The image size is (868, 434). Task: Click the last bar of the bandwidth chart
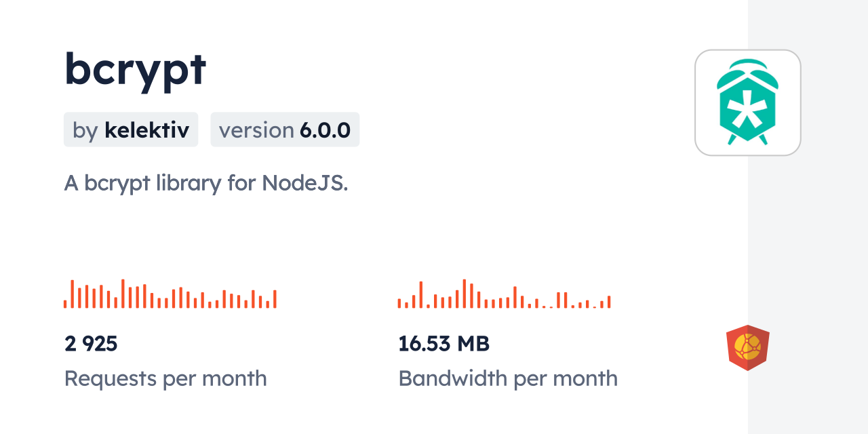coord(609,302)
